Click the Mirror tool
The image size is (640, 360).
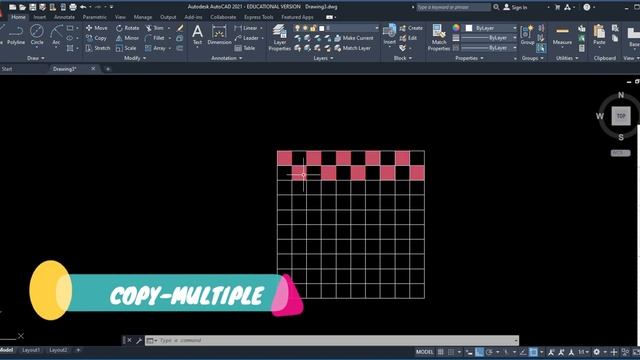point(127,38)
